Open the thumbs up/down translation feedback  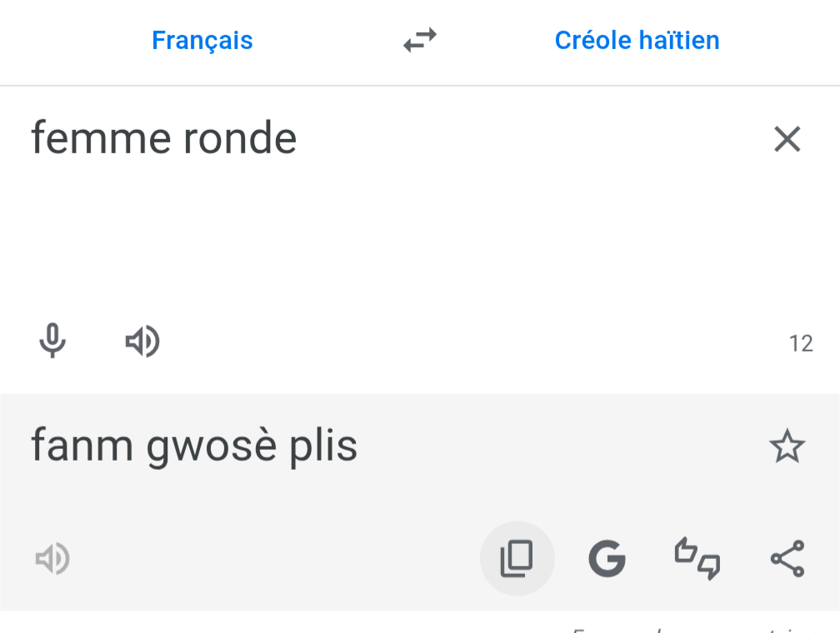pyautogui.click(x=697, y=559)
